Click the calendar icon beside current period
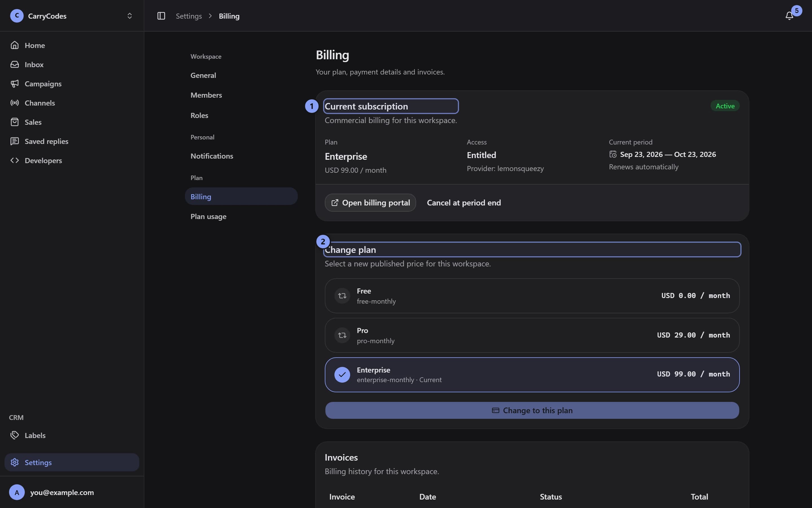This screenshot has height=508, width=812. coord(613,154)
